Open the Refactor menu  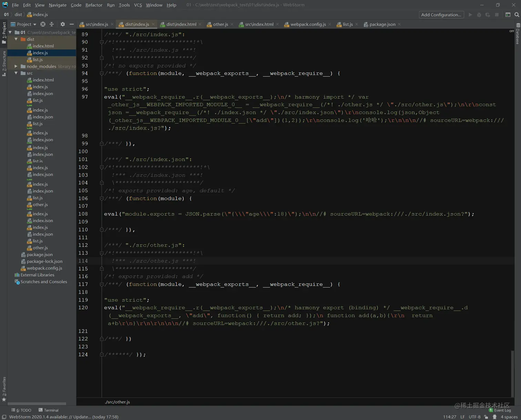[94, 5]
